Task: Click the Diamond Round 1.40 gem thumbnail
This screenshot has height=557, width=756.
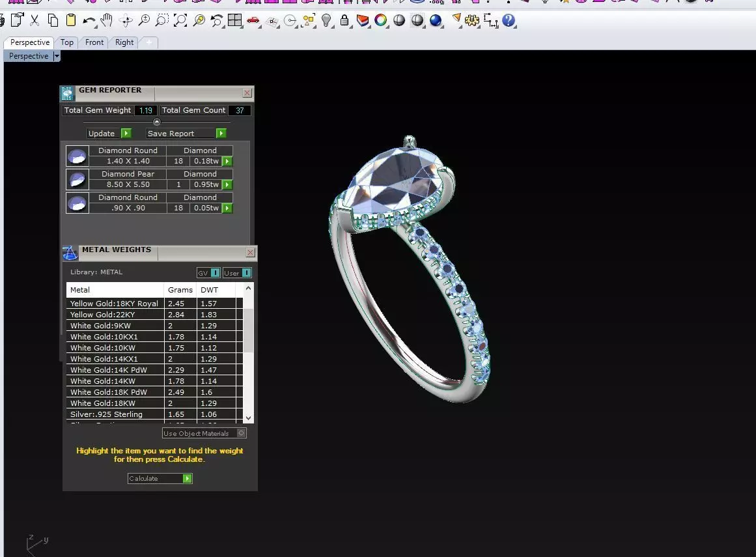Action: click(77, 156)
